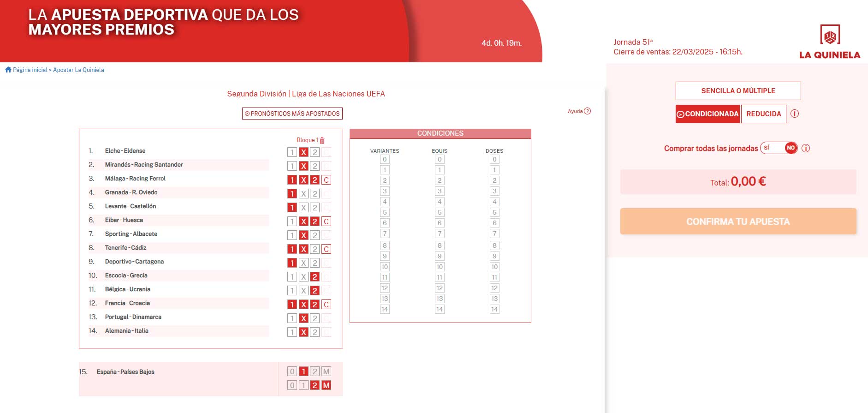
Task: Click the La Quiniela logo
Action: coord(830,42)
